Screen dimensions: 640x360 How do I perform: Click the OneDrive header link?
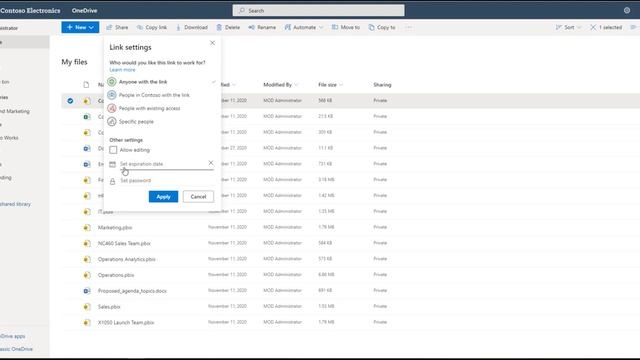(x=84, y=11)
